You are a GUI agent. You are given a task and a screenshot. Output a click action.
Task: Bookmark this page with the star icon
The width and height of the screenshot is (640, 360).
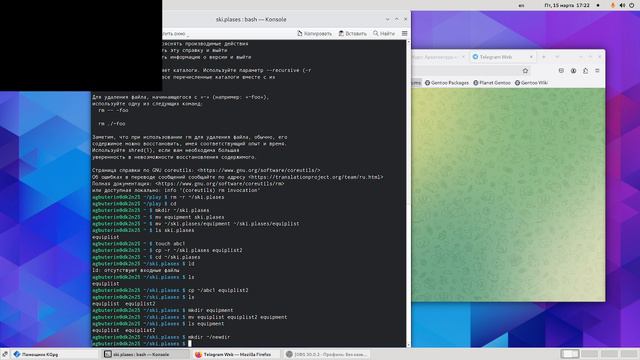525,71
